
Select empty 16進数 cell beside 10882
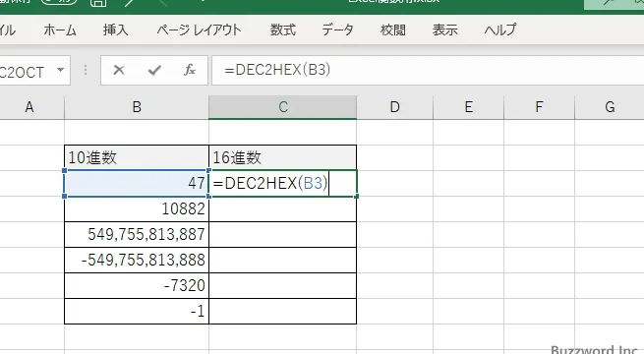click(x=282, y=209)
